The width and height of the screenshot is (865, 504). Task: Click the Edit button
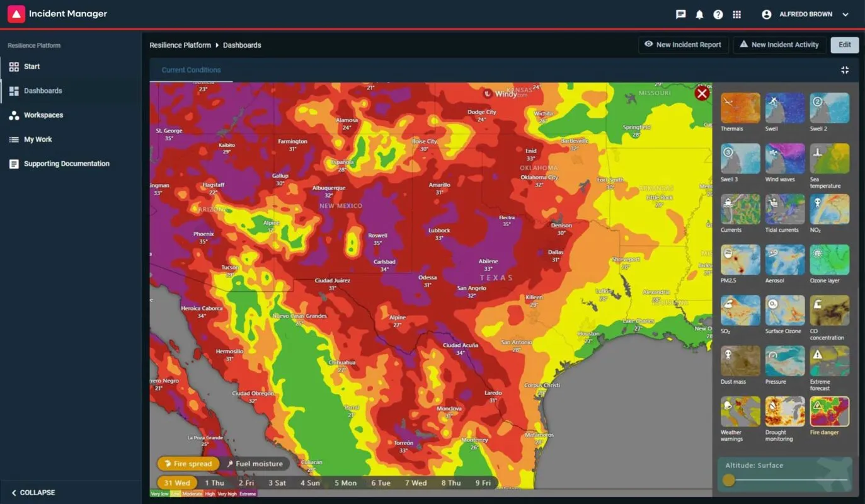[x=844, y=45]
